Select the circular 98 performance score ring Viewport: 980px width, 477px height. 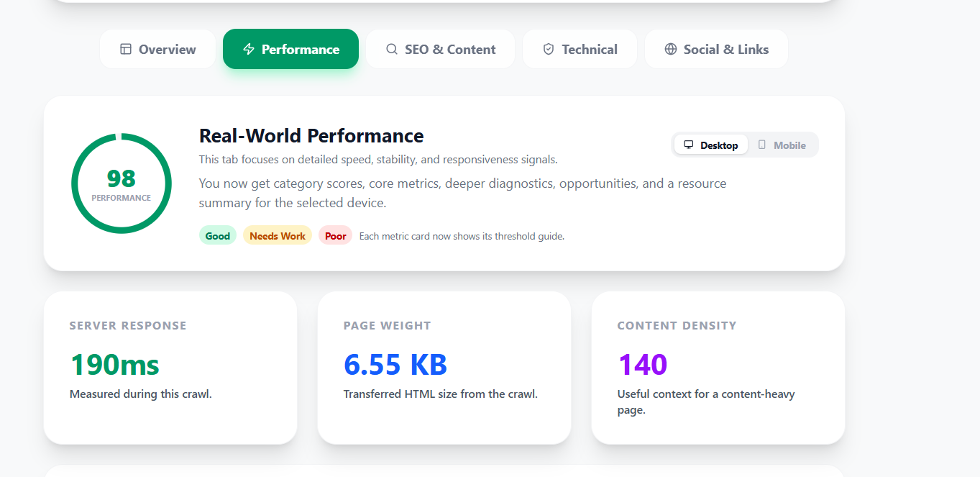pyautogui.click(x=121, y=182)
